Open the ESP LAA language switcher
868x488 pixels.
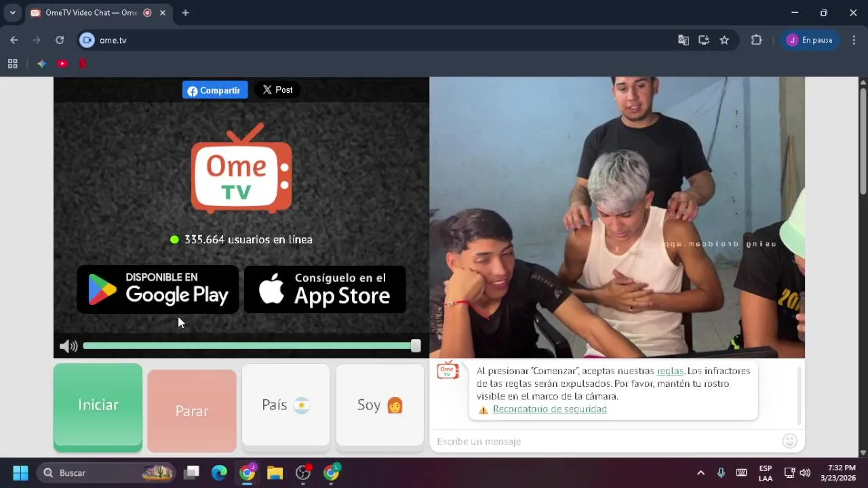pos(766,472)
